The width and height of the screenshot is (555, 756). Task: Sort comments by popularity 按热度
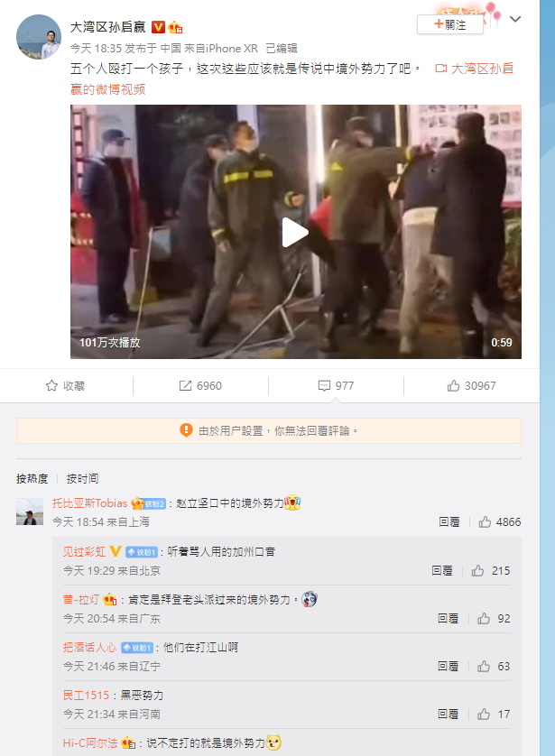pos(32,478)
